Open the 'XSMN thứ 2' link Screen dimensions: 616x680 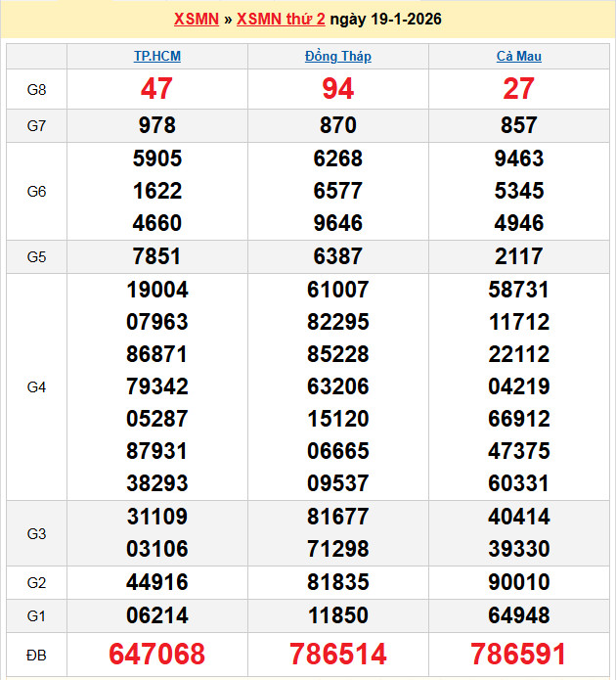(281, 20)
